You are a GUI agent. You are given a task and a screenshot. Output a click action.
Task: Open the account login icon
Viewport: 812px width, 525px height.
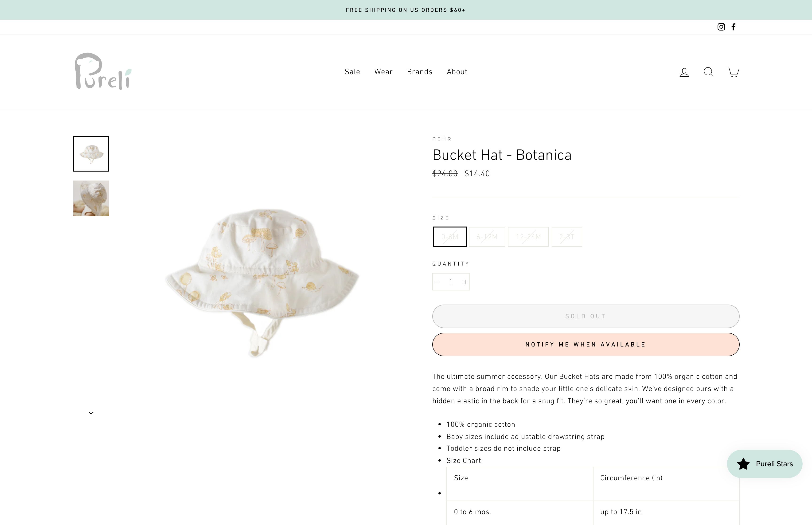(x=684, y=72)
